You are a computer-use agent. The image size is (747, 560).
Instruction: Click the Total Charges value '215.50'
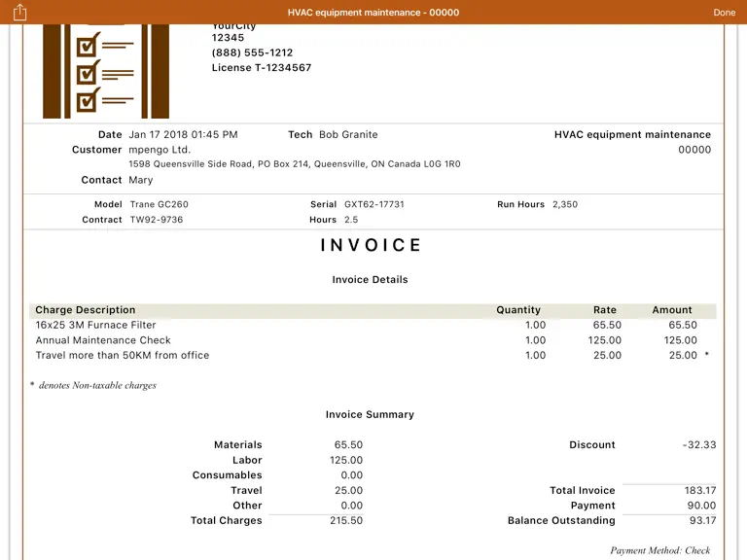coord(346,520)
